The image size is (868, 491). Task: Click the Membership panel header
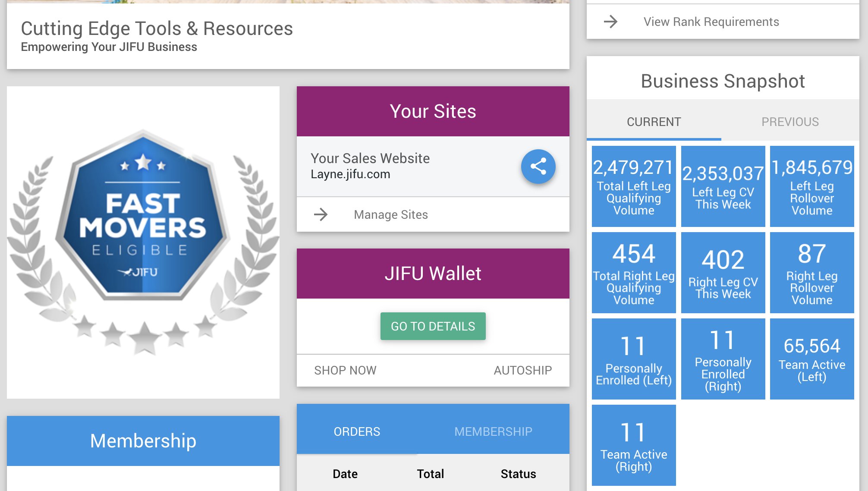(143, 441)
